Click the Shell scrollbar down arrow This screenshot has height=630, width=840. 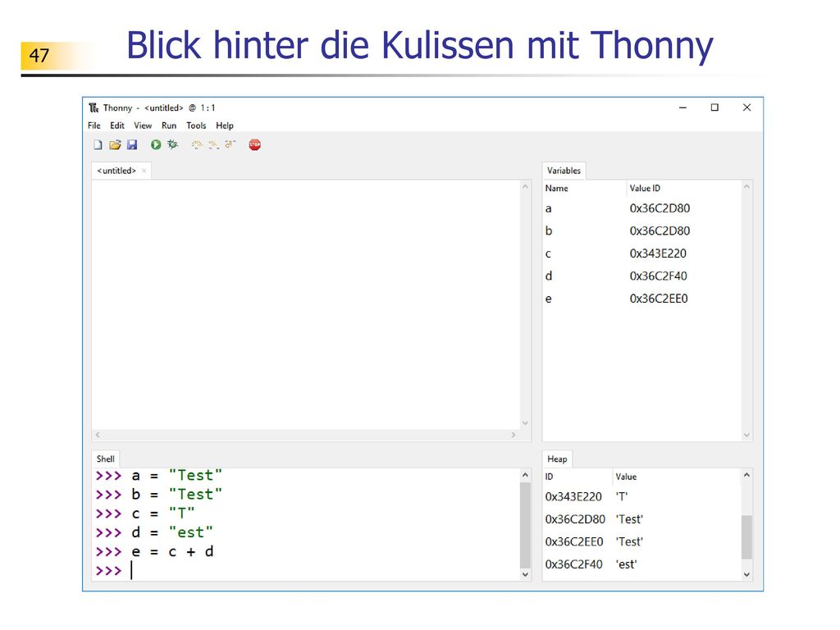pos(525,574)
